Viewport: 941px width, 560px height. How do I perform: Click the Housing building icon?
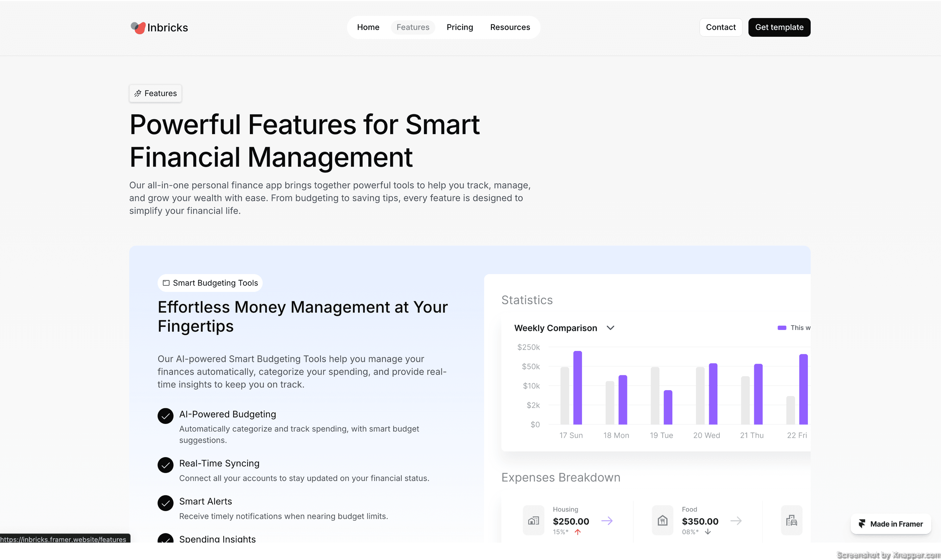point(533,521)
